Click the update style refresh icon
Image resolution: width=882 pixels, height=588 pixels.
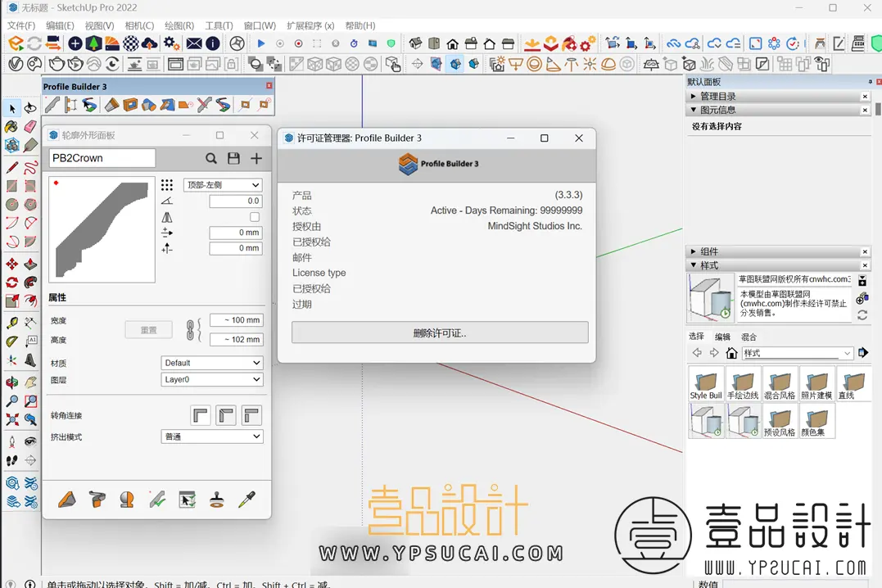click(862, 315)
